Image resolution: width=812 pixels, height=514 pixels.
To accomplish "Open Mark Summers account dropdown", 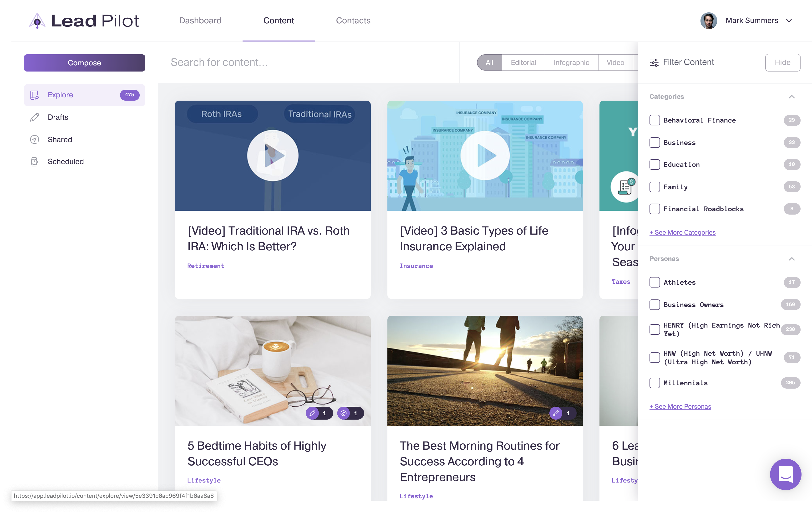I will coord(789,21).
